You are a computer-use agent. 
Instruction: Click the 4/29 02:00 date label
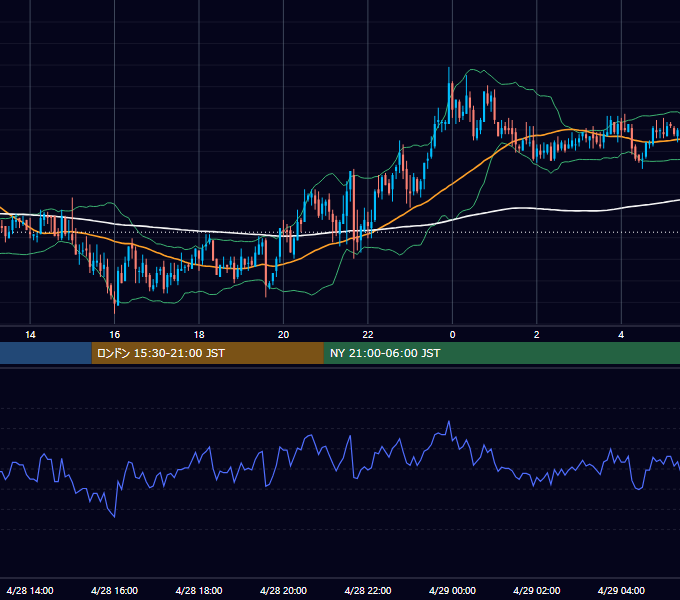[536, 590]
